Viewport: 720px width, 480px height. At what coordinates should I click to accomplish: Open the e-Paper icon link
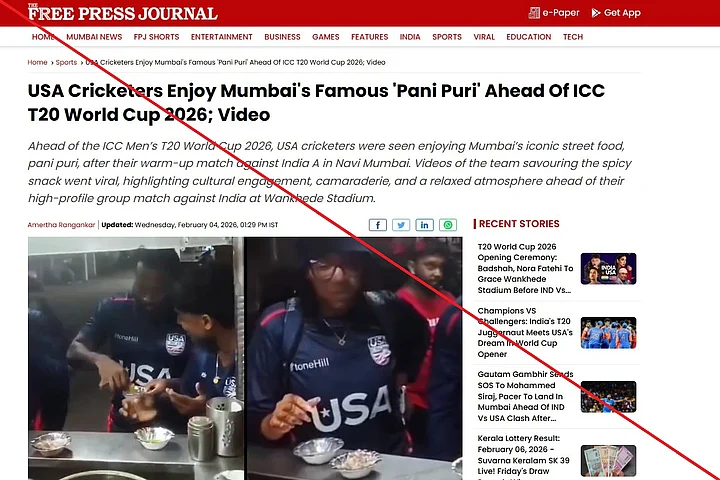(x=534, y=13)
